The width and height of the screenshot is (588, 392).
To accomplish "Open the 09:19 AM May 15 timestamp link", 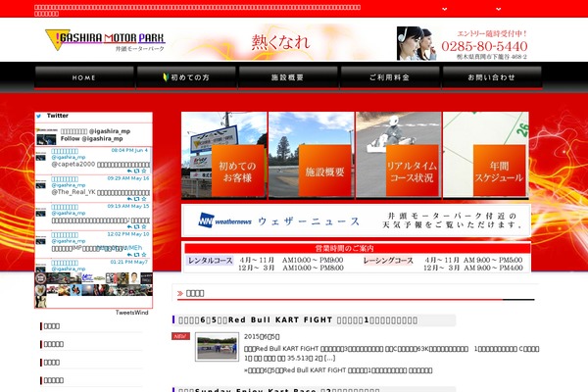I will pos(128,206).
